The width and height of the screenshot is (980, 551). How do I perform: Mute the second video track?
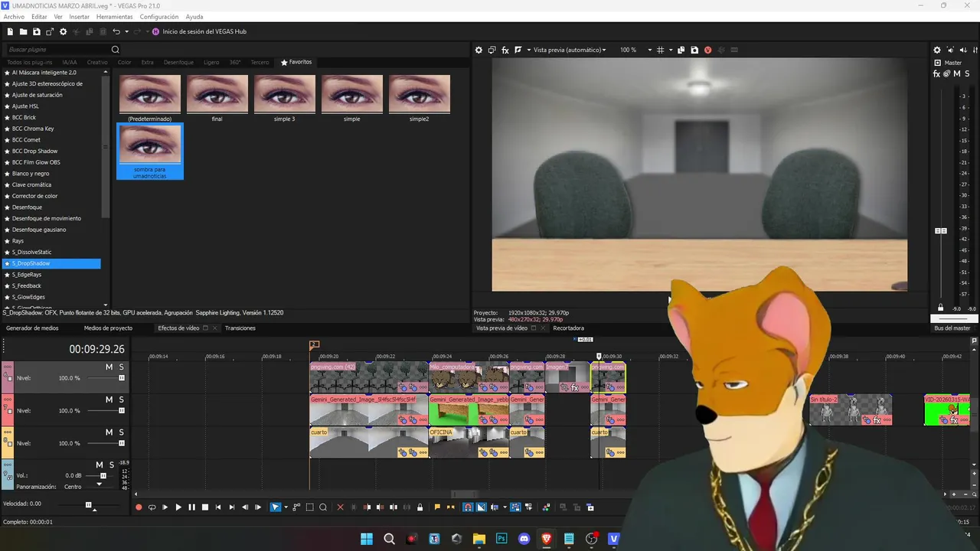point(109,399)
